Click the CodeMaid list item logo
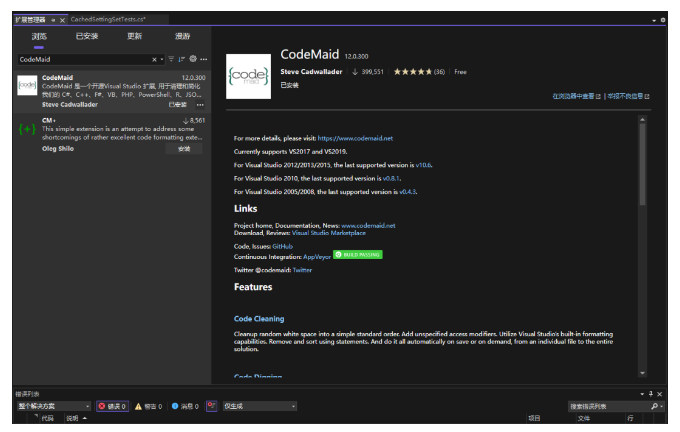Image resolution: width=680 pixels, height=432 pixels. pos(27,85)
